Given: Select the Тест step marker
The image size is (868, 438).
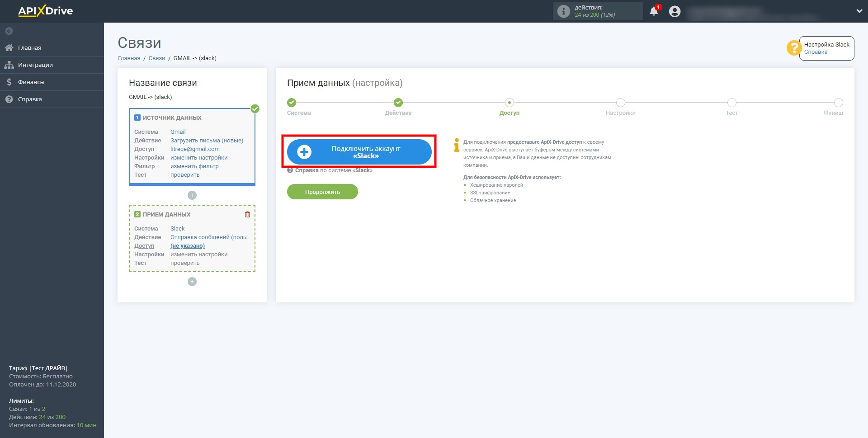Looking at the screenshot, I should click(732, 103).
